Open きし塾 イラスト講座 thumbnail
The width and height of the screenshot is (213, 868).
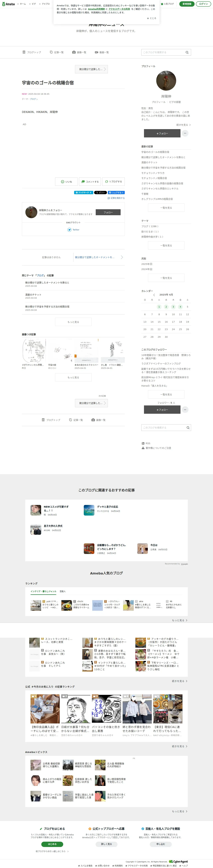[112, 350]
